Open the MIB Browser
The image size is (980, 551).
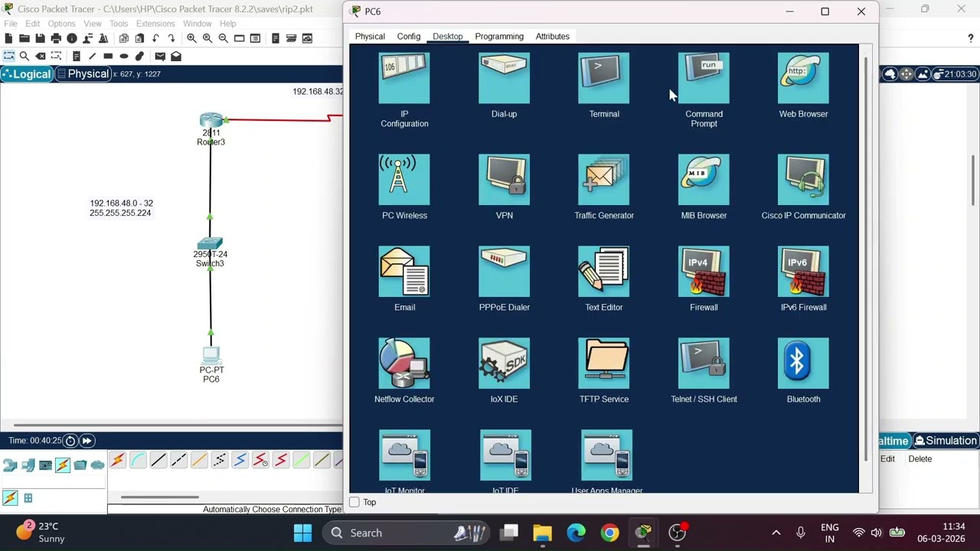[704, 180]
